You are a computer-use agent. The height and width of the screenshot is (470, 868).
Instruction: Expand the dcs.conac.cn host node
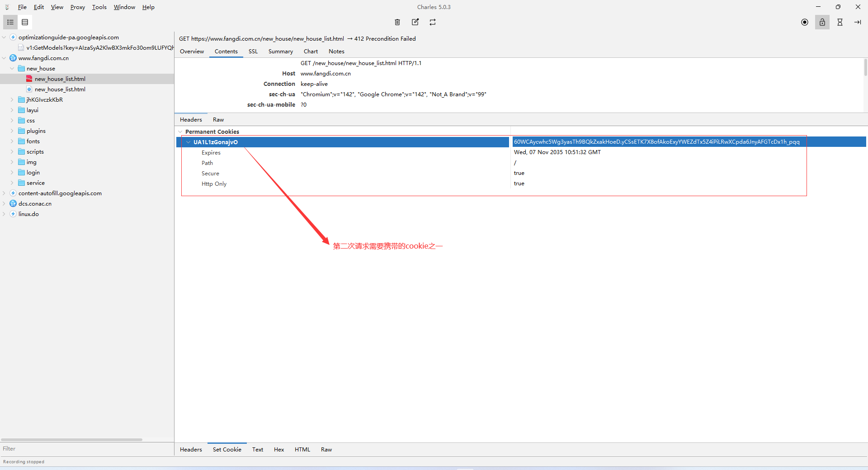(x=4, y=204)
